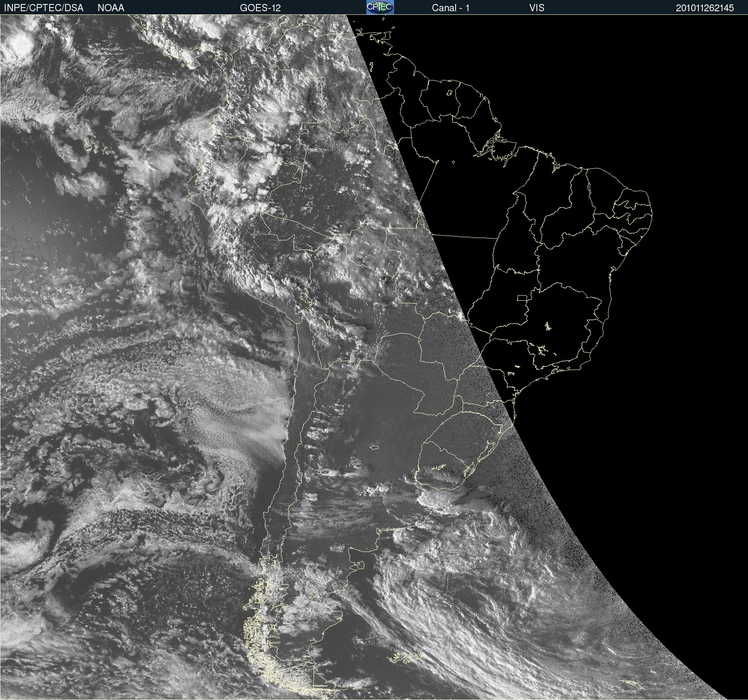This screenshot has height=700, width=748.
Task: Click the NOAA label in the header
Action: (x=111, y=8)
